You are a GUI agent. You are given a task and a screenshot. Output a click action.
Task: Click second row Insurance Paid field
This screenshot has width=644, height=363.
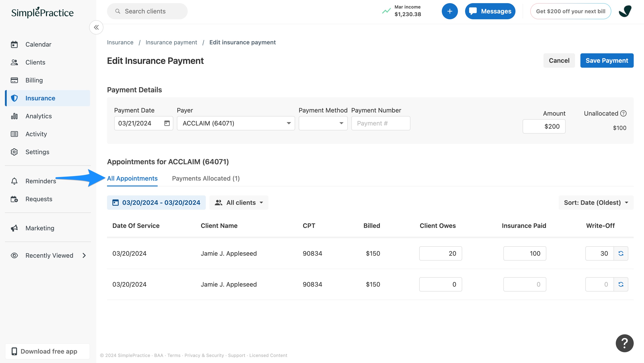[x=524, y=284]
